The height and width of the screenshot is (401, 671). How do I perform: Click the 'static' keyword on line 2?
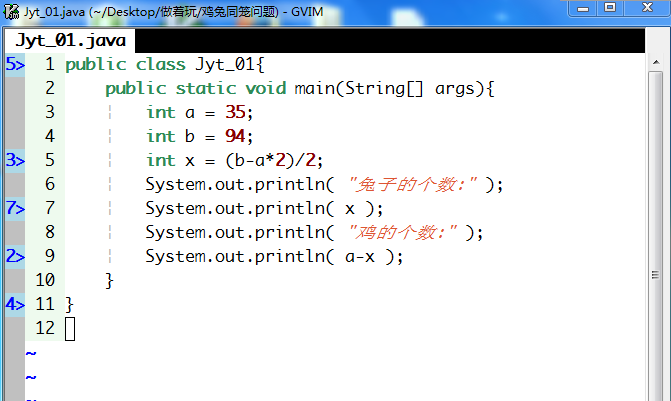coord(206,89)
